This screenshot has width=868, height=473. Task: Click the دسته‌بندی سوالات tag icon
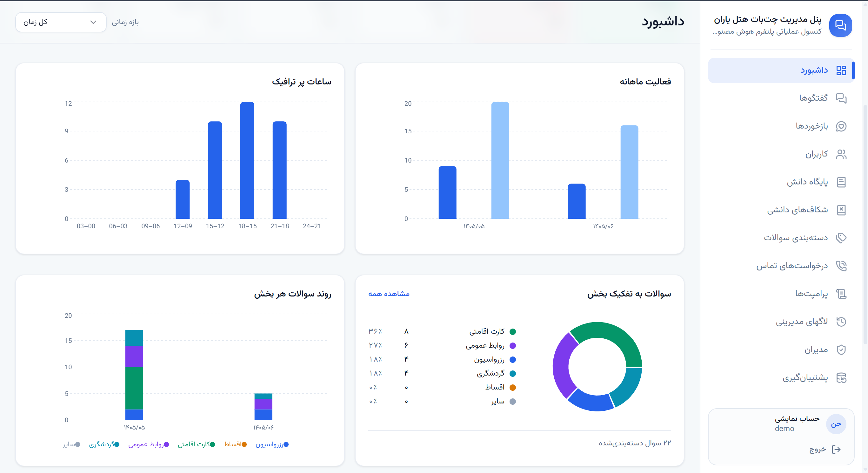click(x=841, y=238)
